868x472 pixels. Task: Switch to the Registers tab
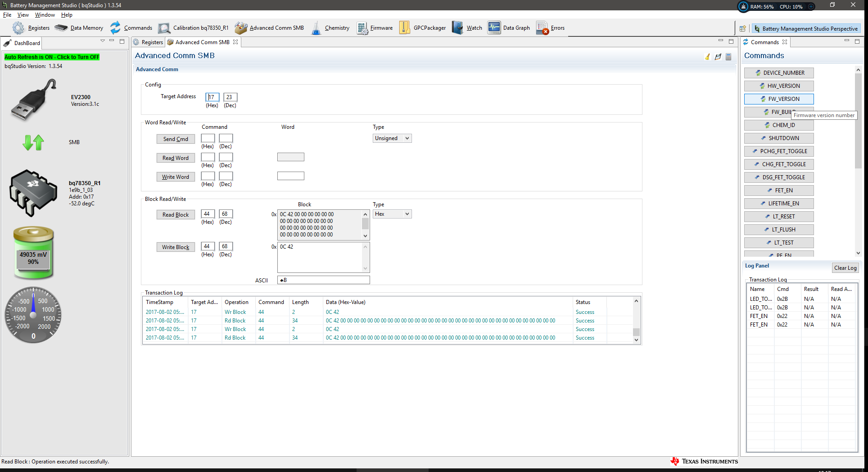click(x=149, y=42)
